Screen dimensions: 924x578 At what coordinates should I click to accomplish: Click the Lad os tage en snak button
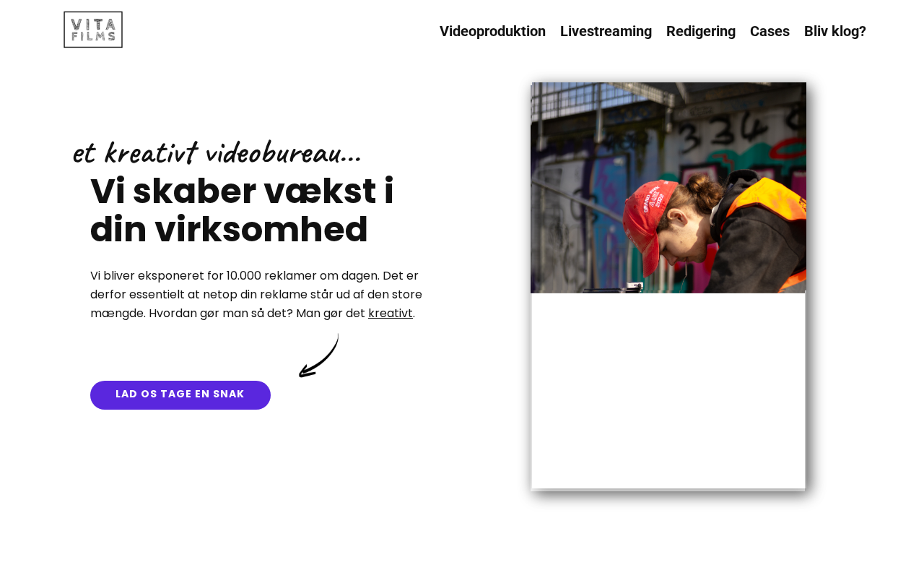tap(180, 395)
